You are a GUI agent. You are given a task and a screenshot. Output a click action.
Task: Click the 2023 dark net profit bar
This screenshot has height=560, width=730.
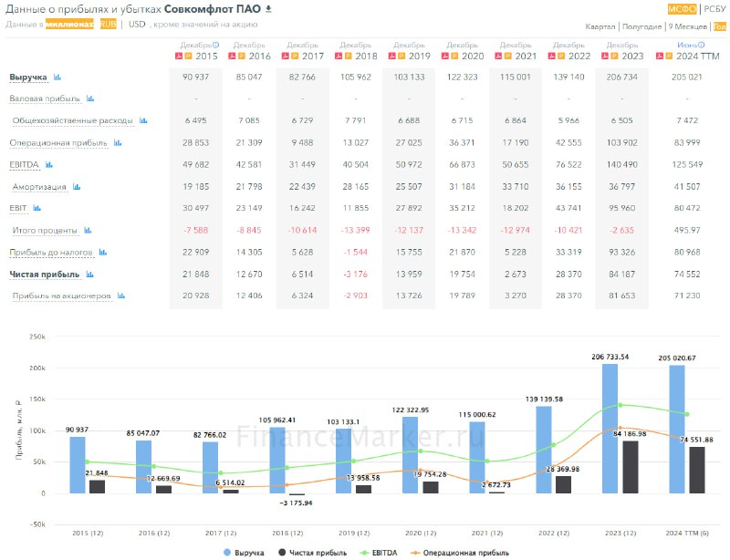click(x=631, y=467)
